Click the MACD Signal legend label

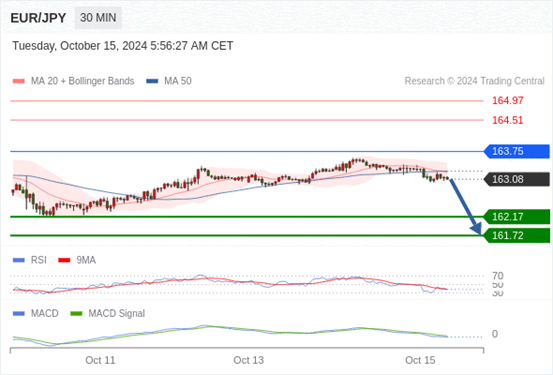point(117,313)
